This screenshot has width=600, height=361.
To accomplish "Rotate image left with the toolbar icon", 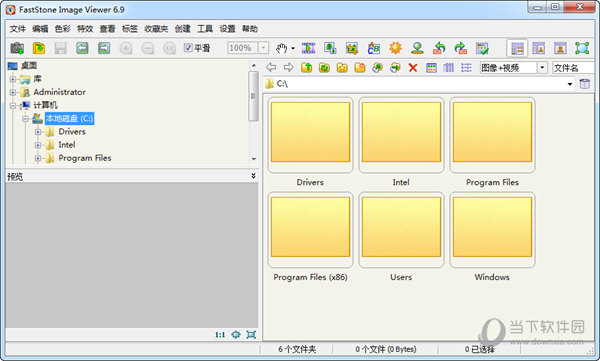I will click(439, 48).
